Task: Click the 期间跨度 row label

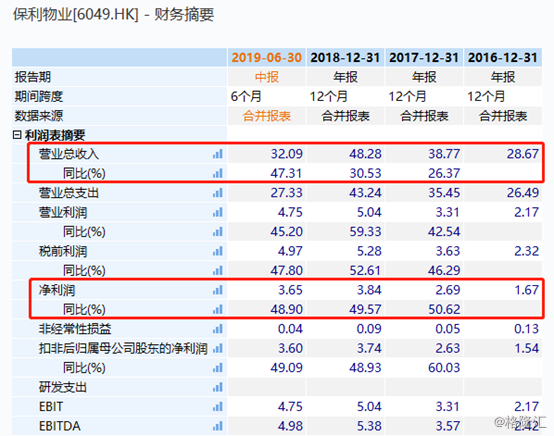Action: pyautogui.click(x=39, y=96)
